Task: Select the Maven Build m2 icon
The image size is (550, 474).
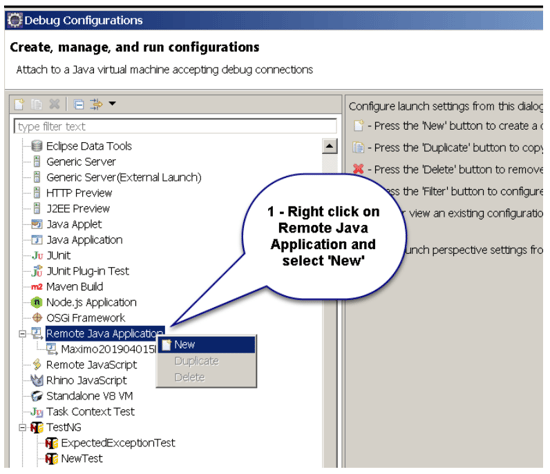Action: (37, 287)
